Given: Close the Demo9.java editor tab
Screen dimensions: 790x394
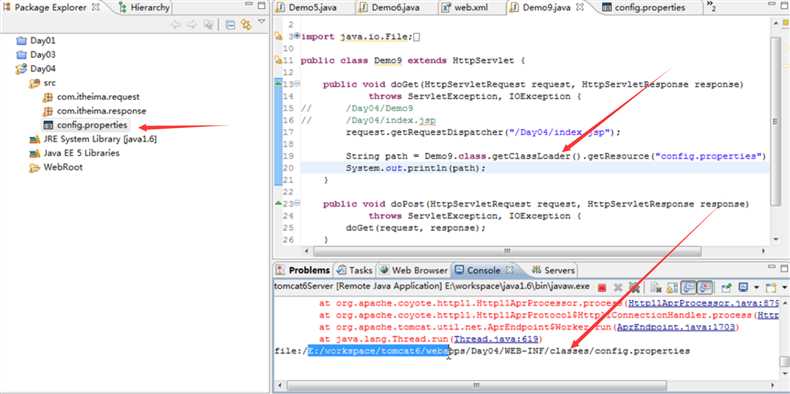Looking at the screenshot, I should (x=580, y=8).
